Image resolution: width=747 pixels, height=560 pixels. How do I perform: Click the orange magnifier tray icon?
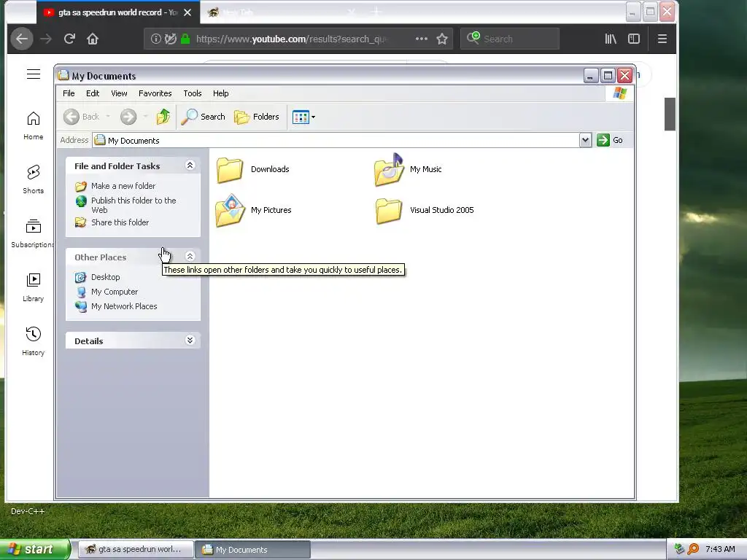coord(693,549)
